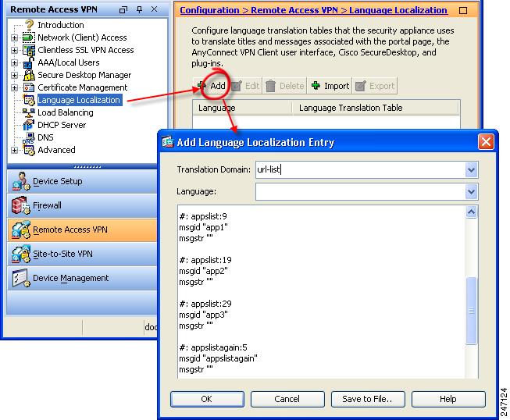
Task: Select Load Balancing tree item
Action: 66,112
